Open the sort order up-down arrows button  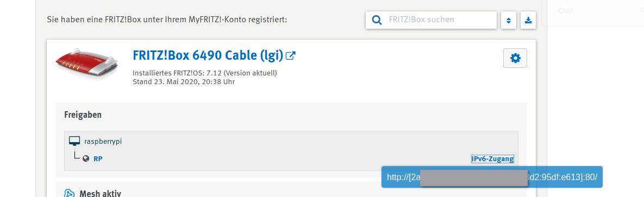[x=509, y=20]
